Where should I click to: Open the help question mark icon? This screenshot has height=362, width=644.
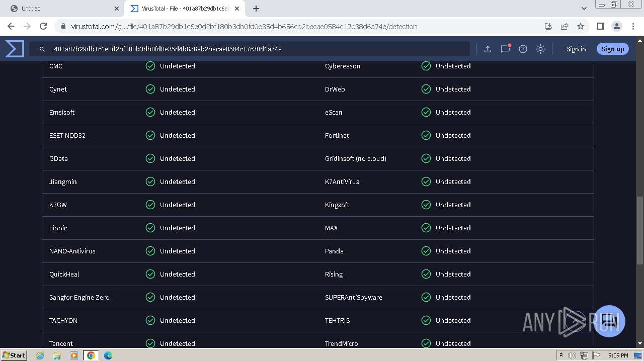(523, 49)
